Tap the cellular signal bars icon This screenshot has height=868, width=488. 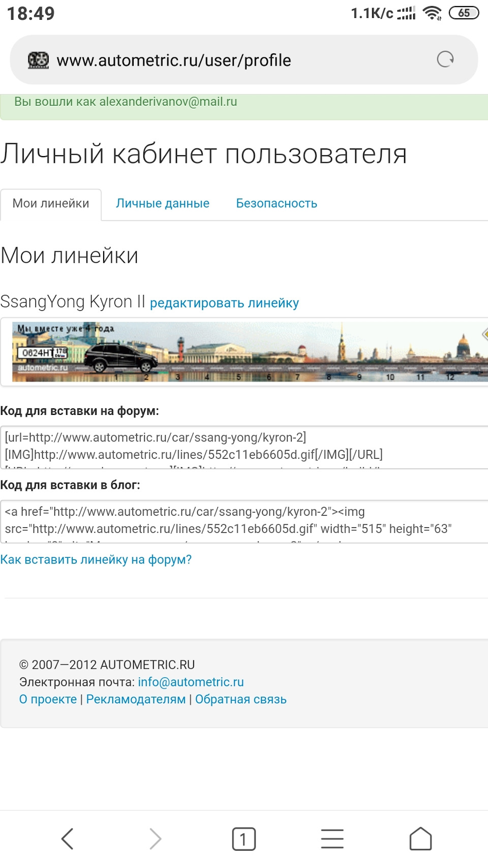coord(406,13)
